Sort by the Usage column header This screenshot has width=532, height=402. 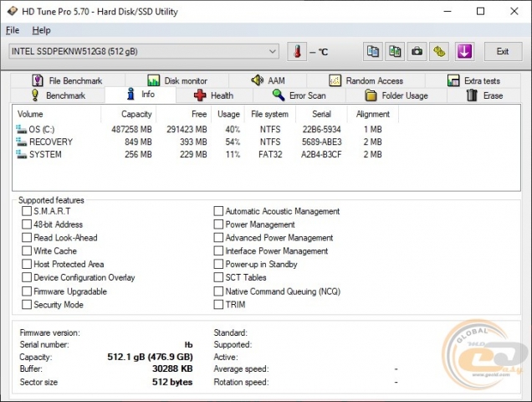tap(228, 114)
